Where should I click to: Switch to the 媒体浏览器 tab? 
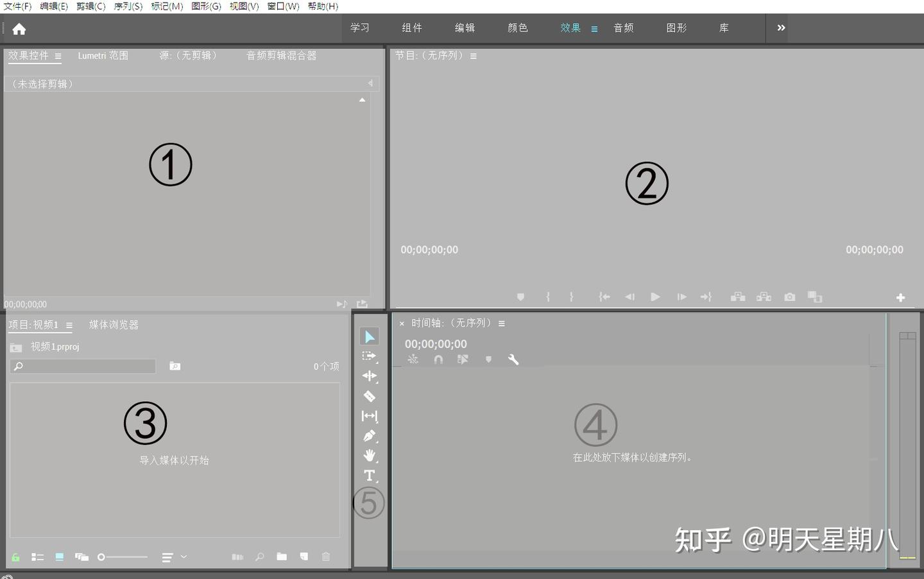[114, 325]
